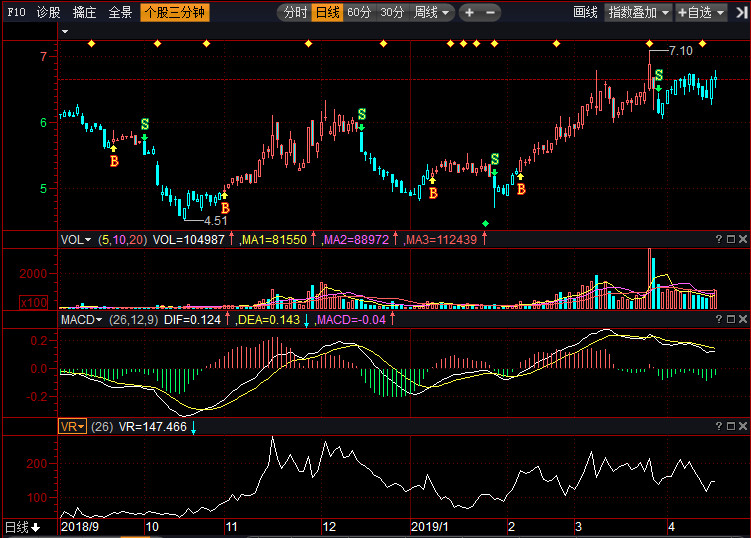Close the VR indicator panel
Viewport: 751px width, 538px height.
click(742, 426)
